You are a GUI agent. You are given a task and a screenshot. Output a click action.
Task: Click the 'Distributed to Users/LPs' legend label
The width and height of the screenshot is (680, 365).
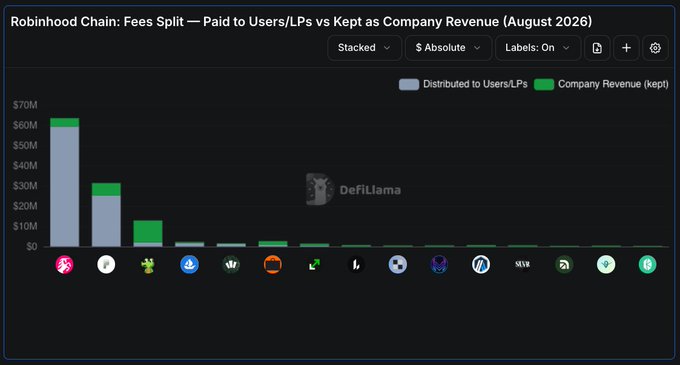point(475,84)
